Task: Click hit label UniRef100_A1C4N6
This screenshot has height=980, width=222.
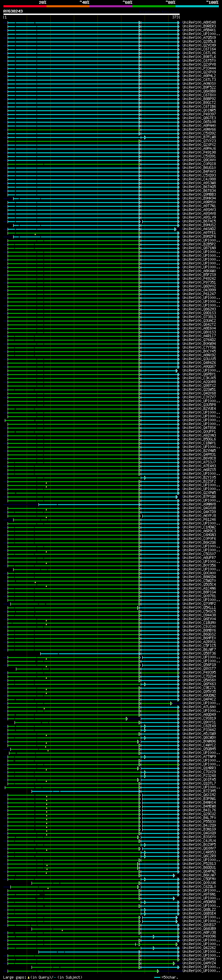Action: point(199,589)
